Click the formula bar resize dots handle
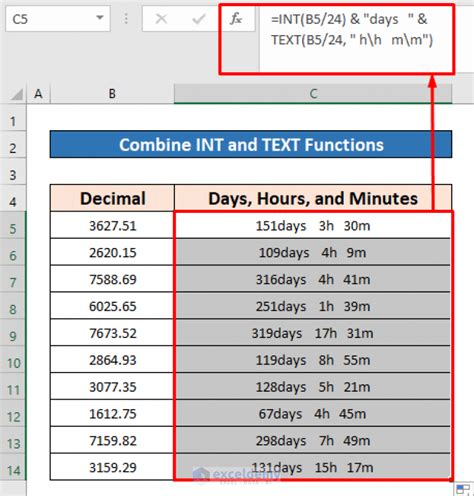 (126, 19)
